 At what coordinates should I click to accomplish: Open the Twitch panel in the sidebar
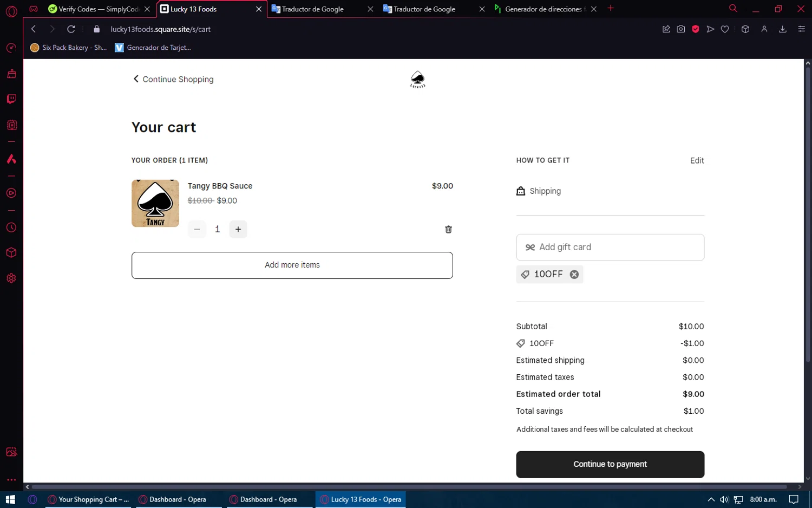pyautogui.click(x=11, y=99)
